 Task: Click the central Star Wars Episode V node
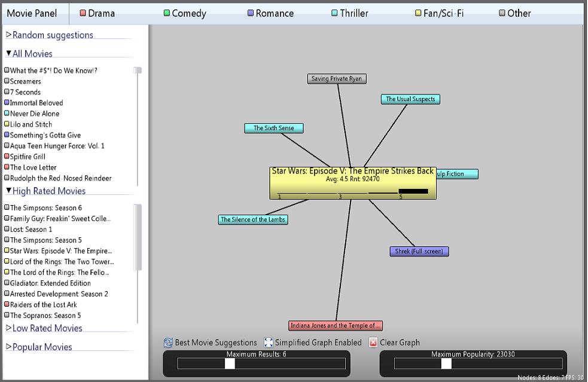352,184
